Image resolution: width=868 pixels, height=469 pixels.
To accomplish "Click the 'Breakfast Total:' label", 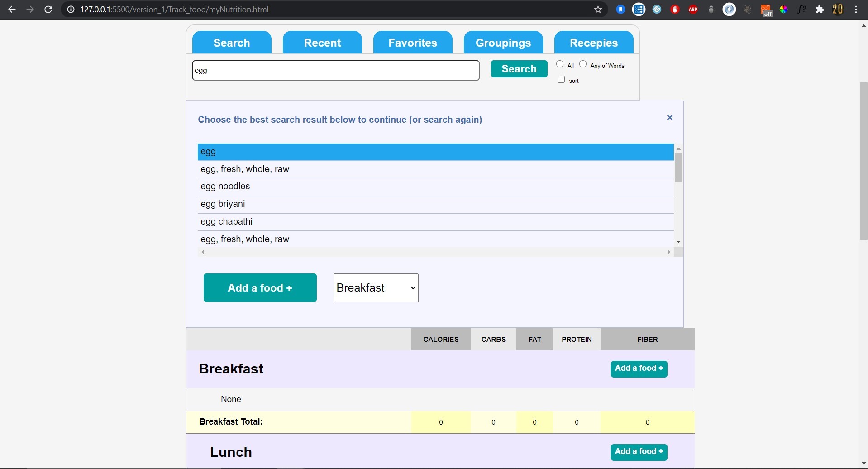I will click(x=231, y=422).
